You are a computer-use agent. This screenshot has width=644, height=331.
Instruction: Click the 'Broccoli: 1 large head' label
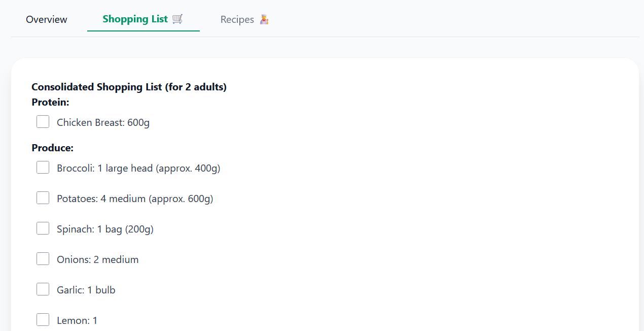pyautogui.click(x=138, y=168)
